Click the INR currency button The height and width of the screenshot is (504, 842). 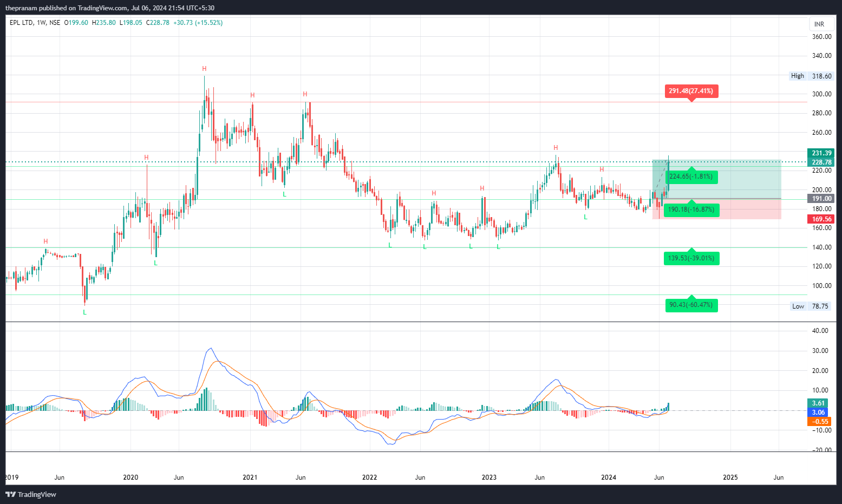[x=819, y=24]
